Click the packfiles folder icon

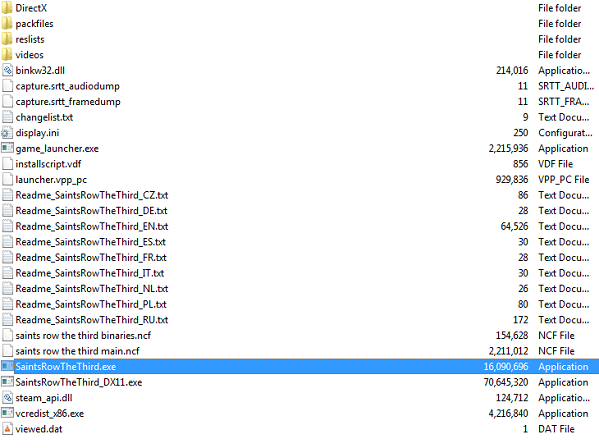tap(7, 24)
